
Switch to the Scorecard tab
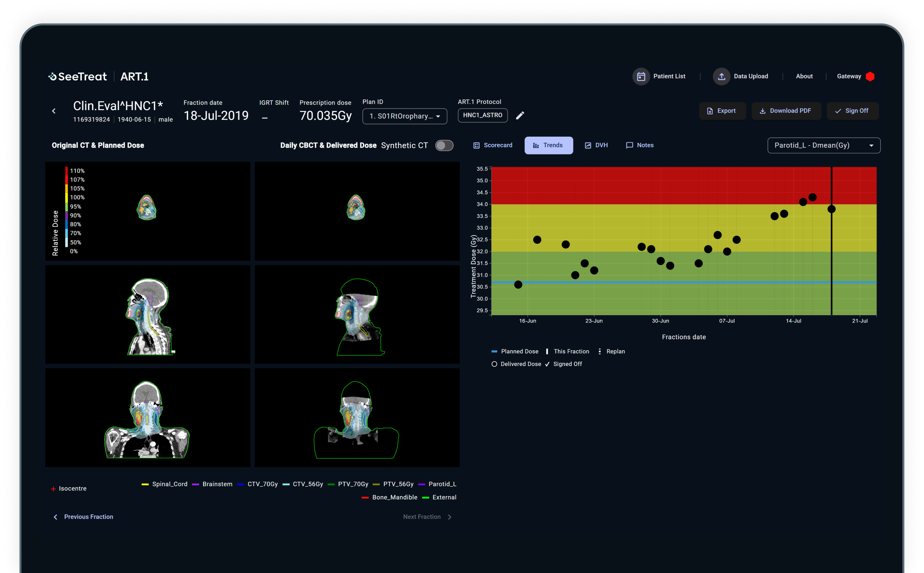click(x=492, y=146)
